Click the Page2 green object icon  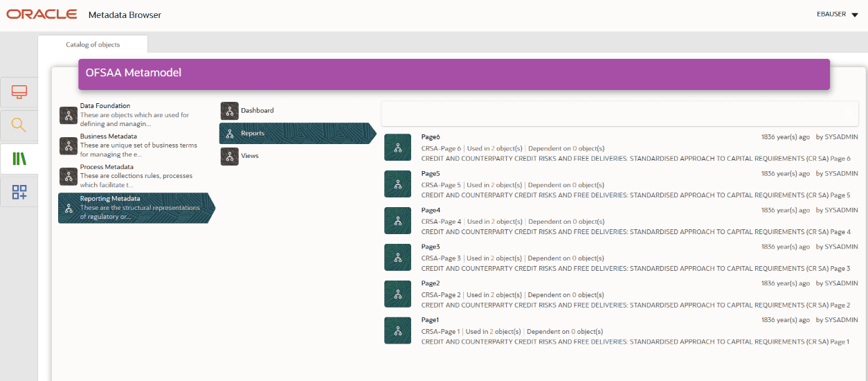click(x=397, y=294)
